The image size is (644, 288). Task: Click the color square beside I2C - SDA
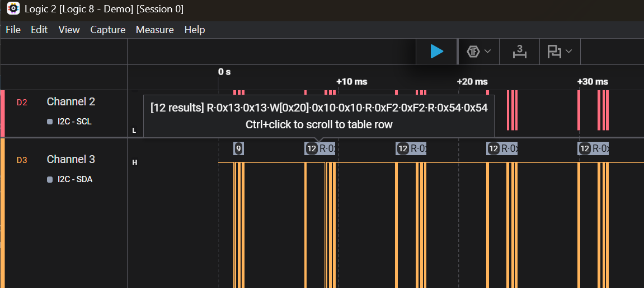(50, 179)
